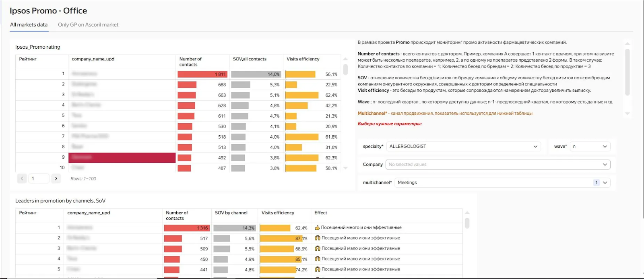Screen dimensions: 644x279
Task: Click the thumbs-up Effect icon in row 1
Action: pyautogui.click(x=317, y=228)
